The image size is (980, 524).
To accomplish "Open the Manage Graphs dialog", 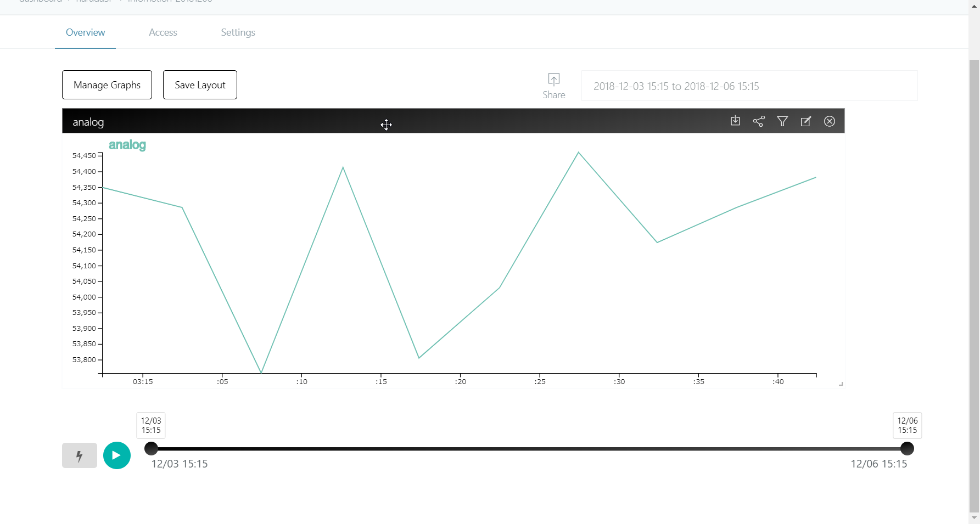I will coord(107,84).
